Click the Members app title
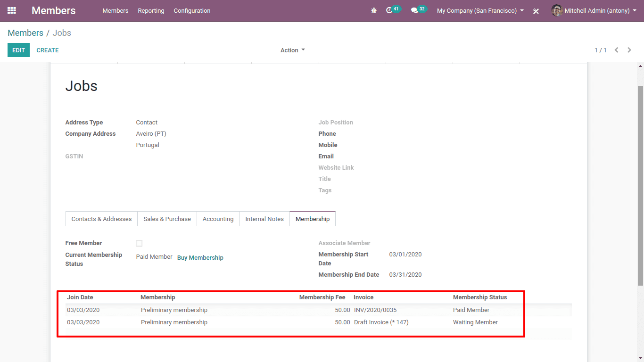This screenshot has width=644, height=362. [x=54, y=10]
